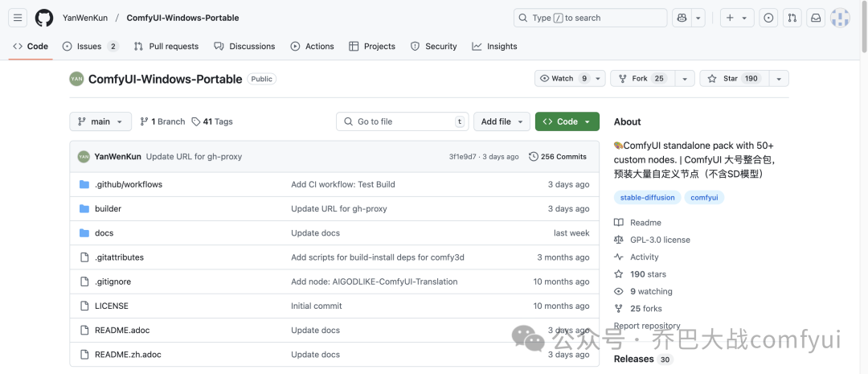Open commit message Update URL for gh-proxy in header row

click(x=194, y=157)
